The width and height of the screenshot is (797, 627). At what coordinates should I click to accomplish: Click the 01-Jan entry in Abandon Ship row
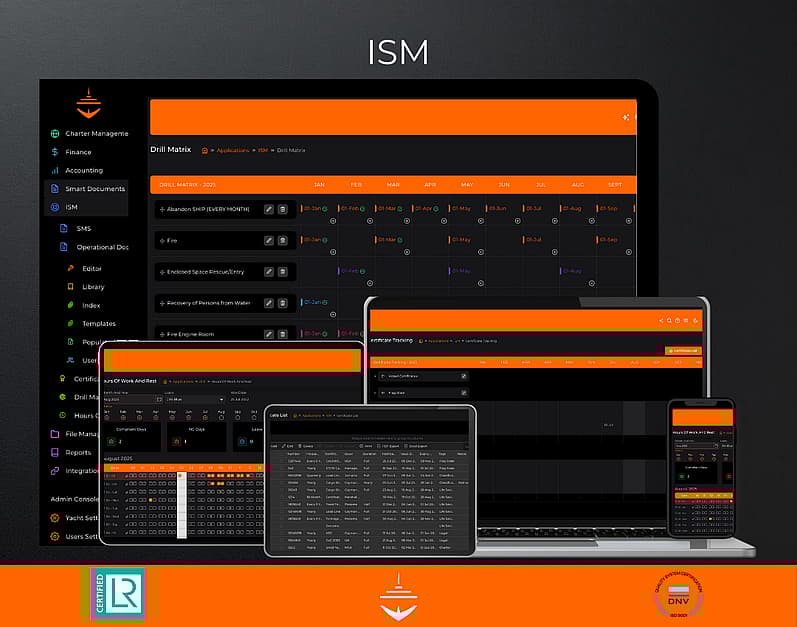pos(315,208)
